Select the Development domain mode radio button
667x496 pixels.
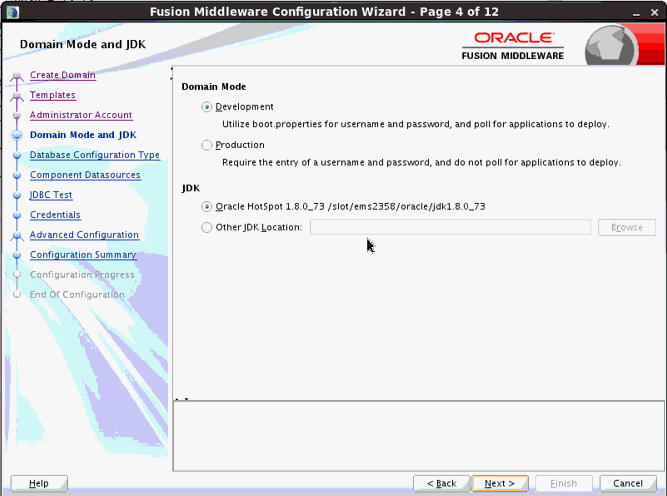tap(207, 107)
